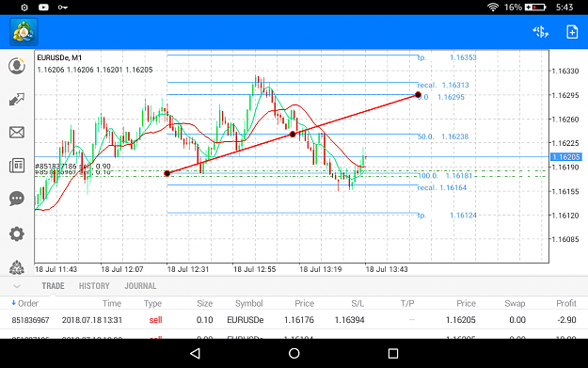Tap the 1.16176 open price cell
Viewport: 588px width, 368px height.
(x=299, y=320)
